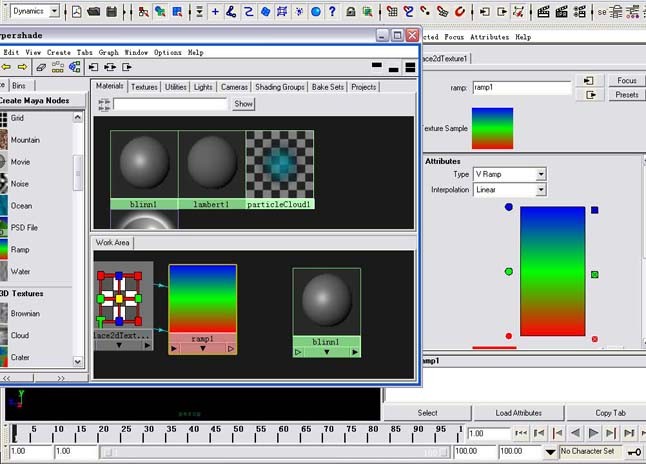Delete the red ramp entry x box
The image size is (646, 464).
[595, 339]
